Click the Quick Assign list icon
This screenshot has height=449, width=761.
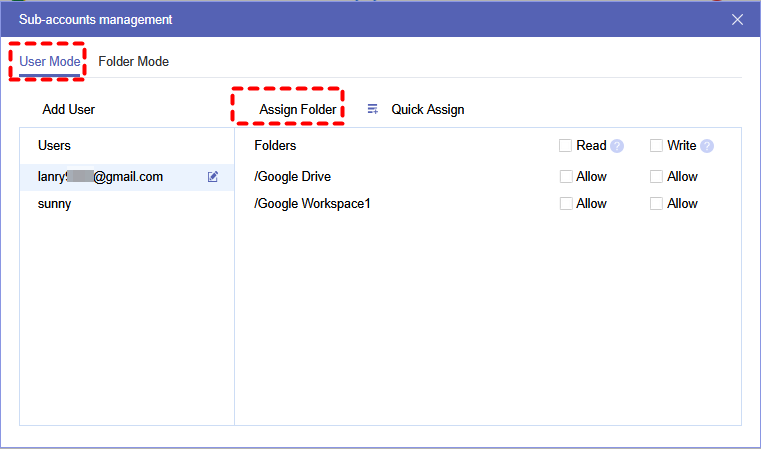point(373,109)
